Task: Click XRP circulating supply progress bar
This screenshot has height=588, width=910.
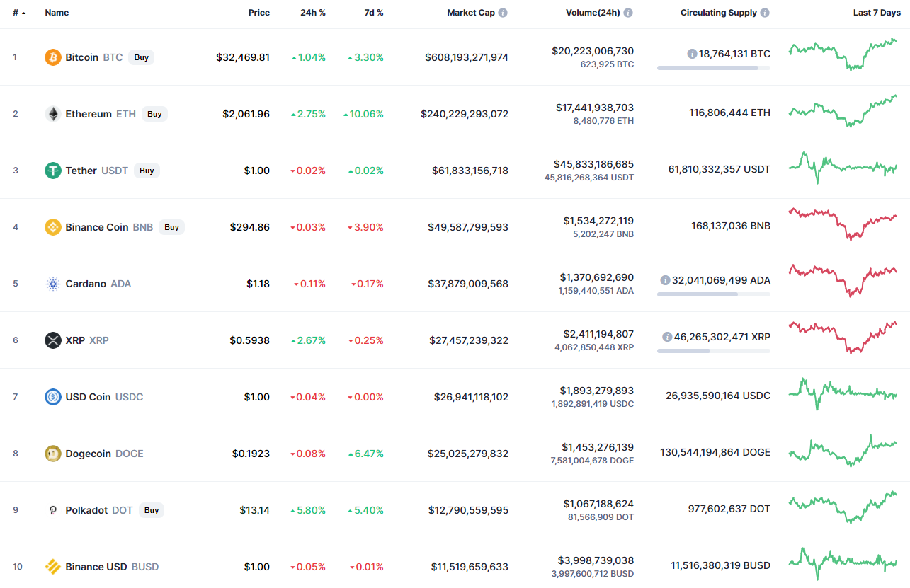Action: (x=714, y=351)
